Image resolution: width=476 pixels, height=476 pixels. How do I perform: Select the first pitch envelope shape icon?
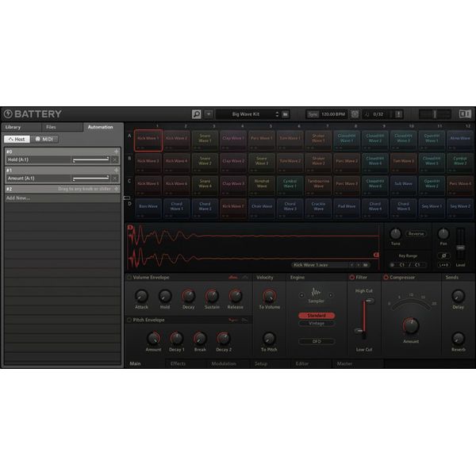click(232, 320)
